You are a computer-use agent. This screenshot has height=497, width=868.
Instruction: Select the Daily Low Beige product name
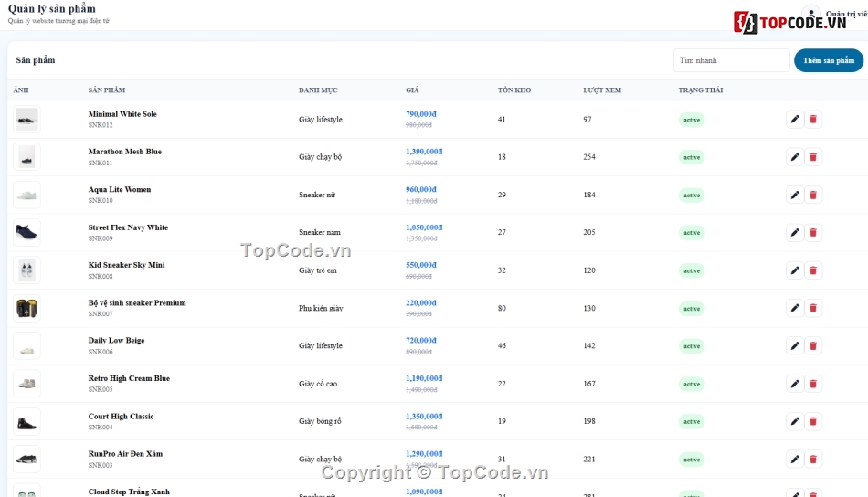[116, 341]
